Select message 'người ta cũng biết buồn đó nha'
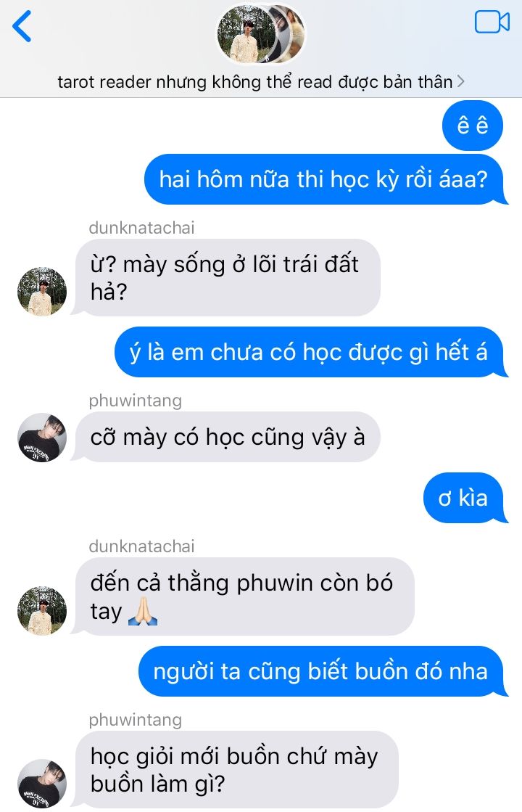This screenshot has height=812, width=522. coord(323,671)
